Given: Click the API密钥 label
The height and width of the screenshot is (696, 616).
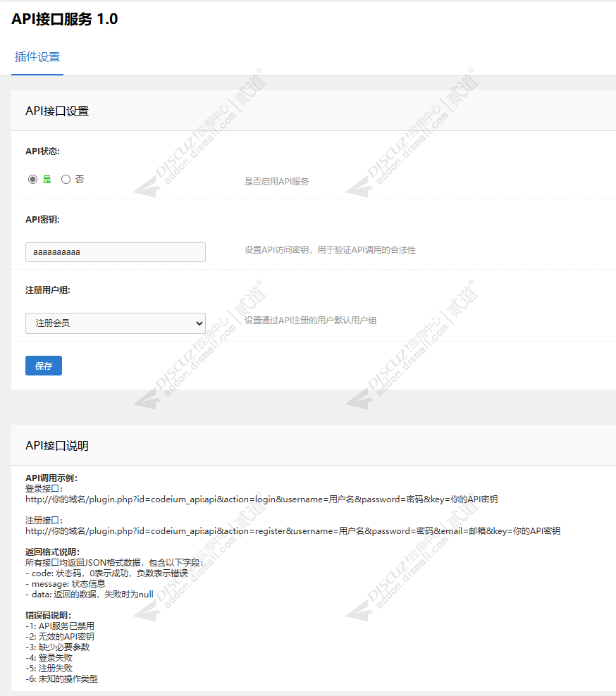Looking at the screenshot, I should (42, 220).
